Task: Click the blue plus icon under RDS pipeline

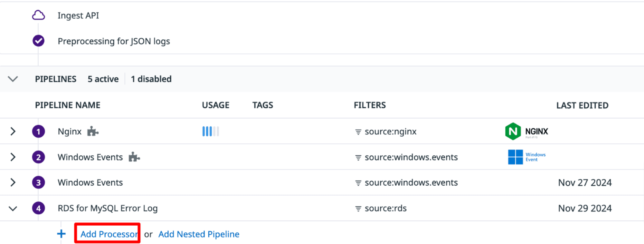Action: [x=61, y=234]
